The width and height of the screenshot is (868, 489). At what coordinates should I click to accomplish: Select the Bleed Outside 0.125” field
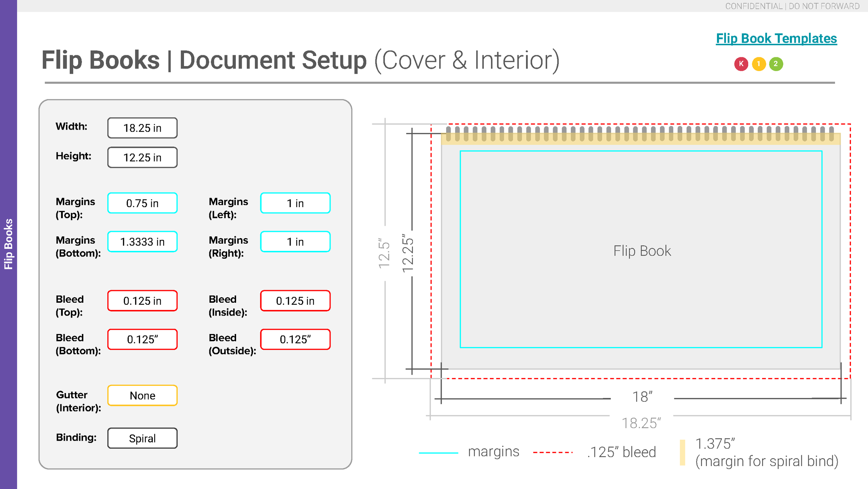coord(295,339)
